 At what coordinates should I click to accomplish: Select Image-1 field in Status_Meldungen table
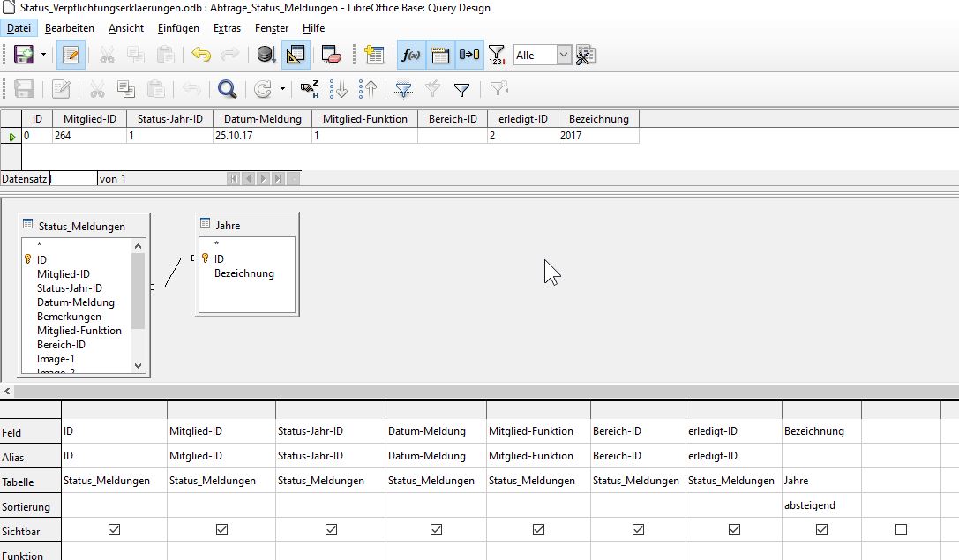click(56, 359)
